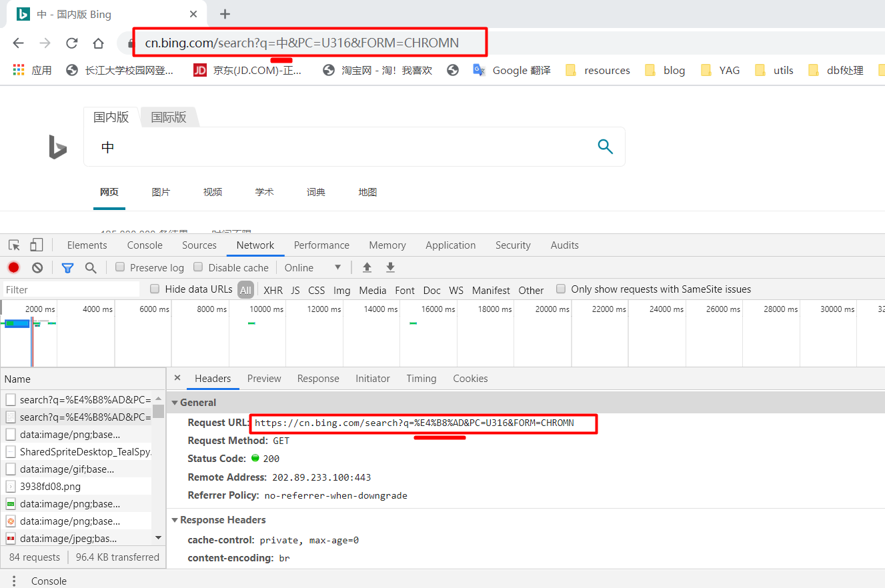Close the 中 - 国内版 Bing tab
885x588 pixels.
(193, 14)
